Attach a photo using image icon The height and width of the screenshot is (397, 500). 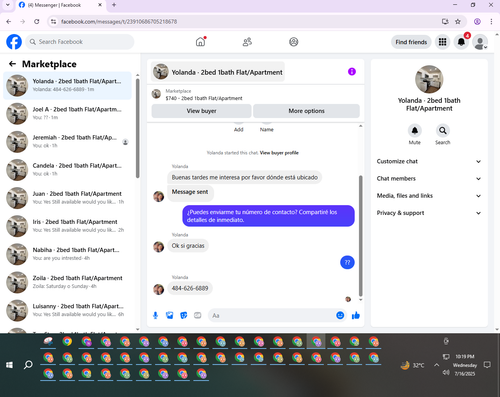pyautogui.click(x=170, y=315)
